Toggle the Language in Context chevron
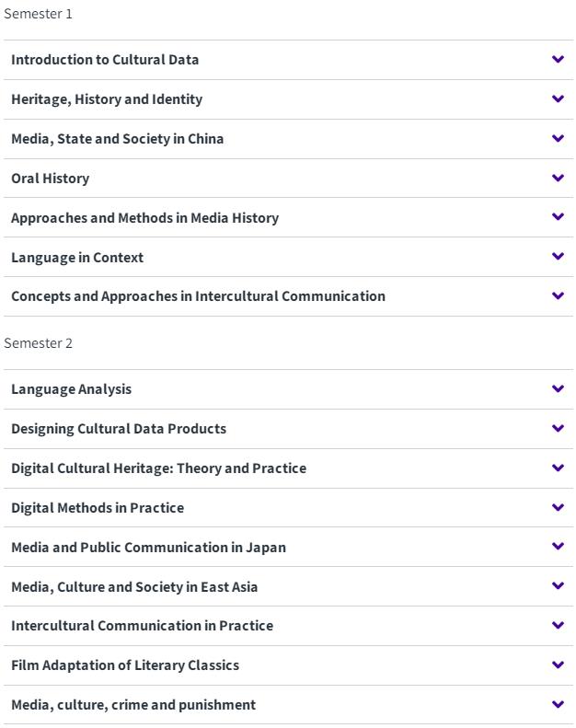576x728 pixels. tap(558, 256)
